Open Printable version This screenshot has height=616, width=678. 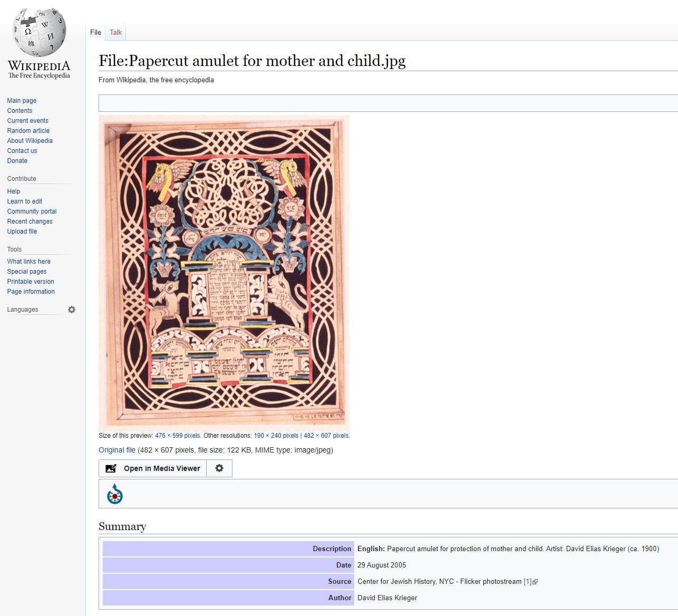pyautogui.click(x=30, y=282)
